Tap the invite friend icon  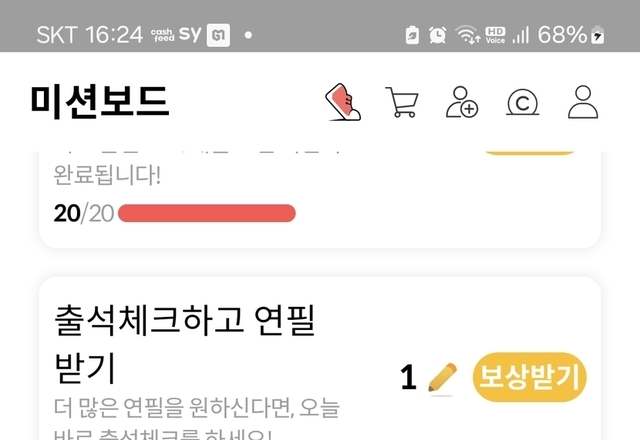(462, 102)
